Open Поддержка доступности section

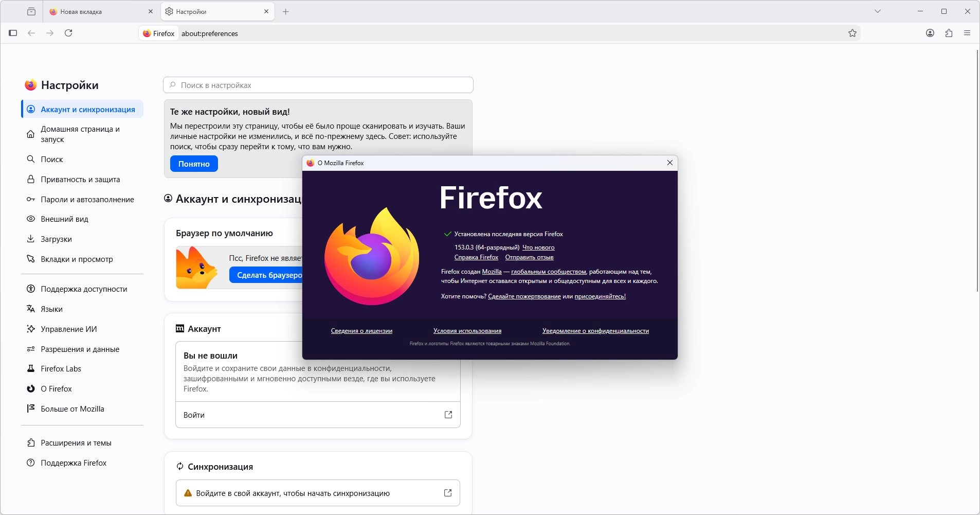(x=82, y=289)
